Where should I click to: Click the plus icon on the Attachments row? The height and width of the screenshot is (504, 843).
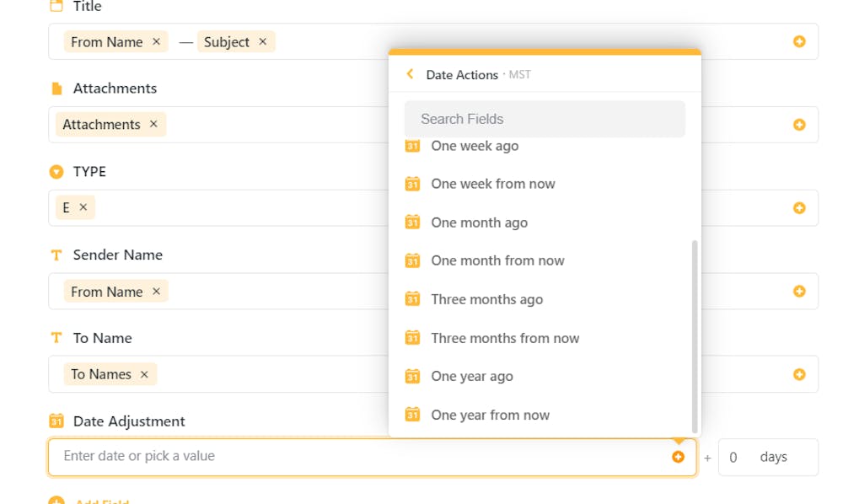click(798, 124)
